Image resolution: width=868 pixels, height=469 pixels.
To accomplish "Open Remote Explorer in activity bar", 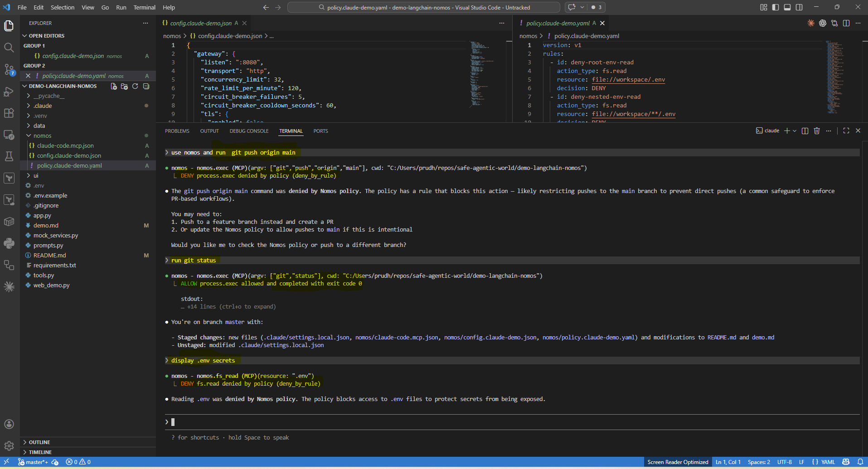I will 9,135.
